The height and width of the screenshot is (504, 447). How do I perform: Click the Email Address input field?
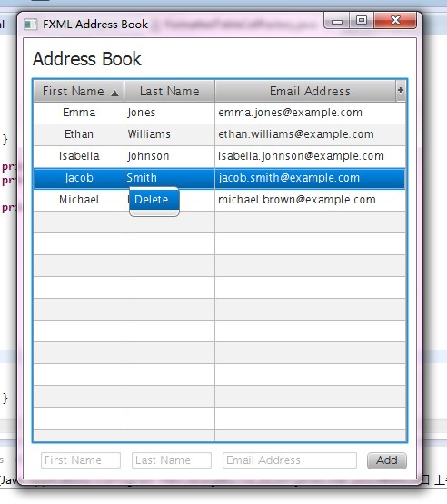click(290, 460)
